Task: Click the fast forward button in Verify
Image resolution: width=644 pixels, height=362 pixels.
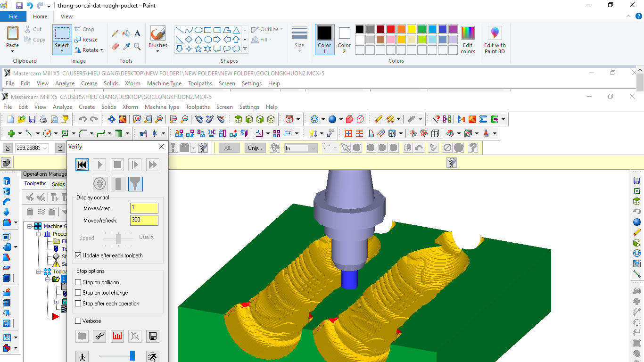Action: coord(152,165)
